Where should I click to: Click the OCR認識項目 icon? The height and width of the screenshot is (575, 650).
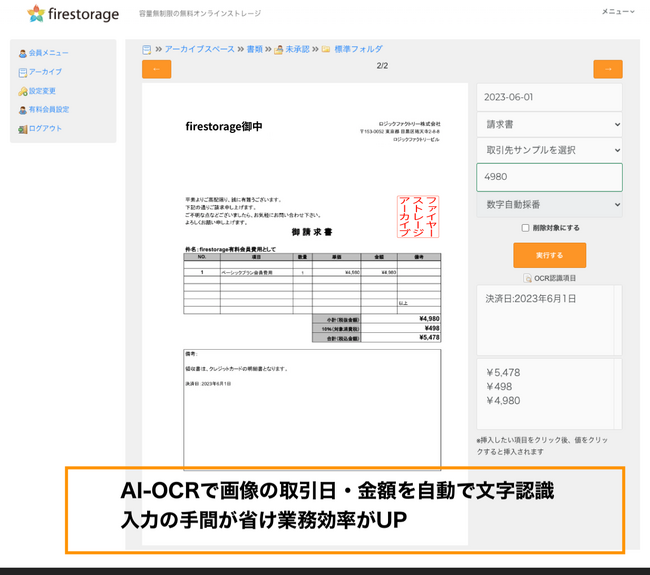tap(528, 278)
